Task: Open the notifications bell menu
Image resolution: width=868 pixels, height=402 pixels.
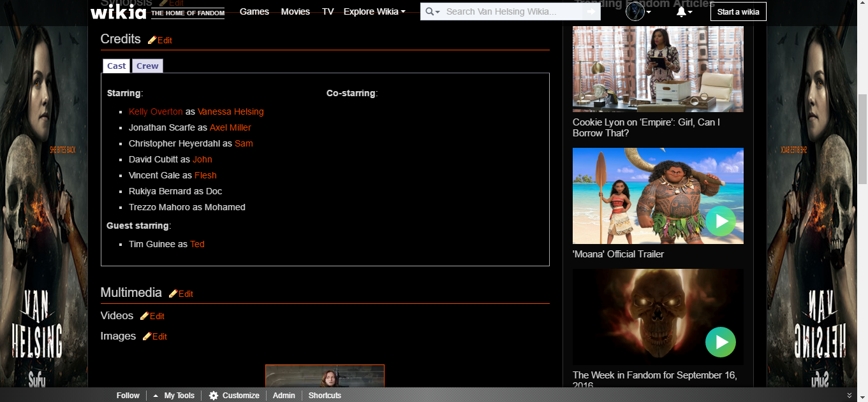Action: 684,11
